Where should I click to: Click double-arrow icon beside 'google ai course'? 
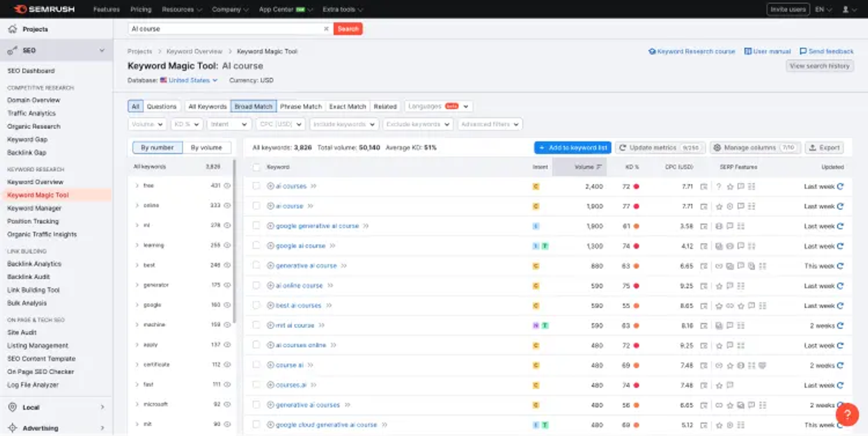[x=333, y=246]
